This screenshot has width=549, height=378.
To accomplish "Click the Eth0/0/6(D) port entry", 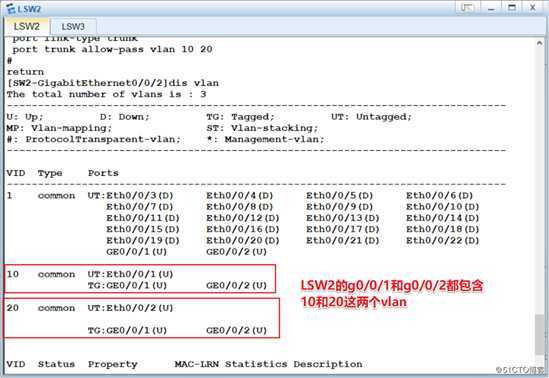I will pyautogui.click(x=439, y=196).
